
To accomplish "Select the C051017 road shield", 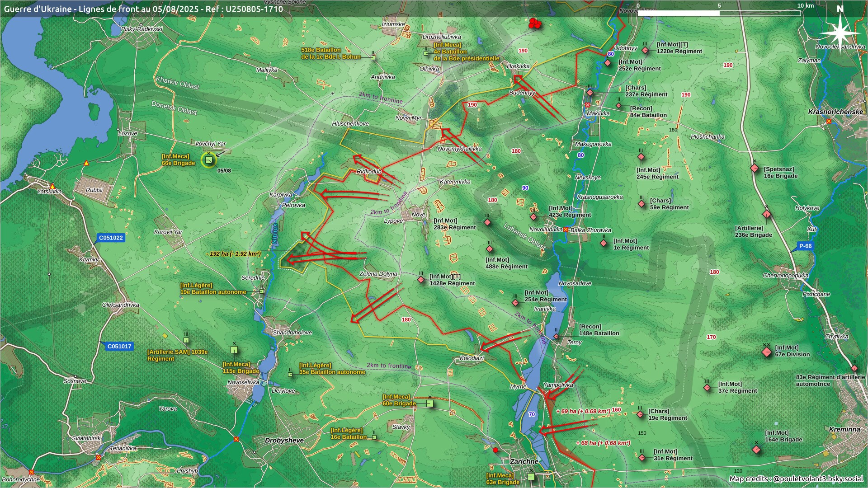I will click(119, 347).
